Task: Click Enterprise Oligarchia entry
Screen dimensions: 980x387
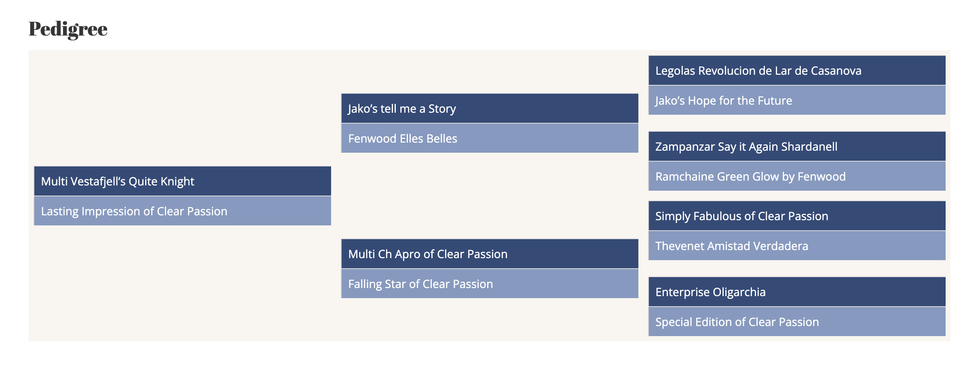Action: tap(797, 292)
